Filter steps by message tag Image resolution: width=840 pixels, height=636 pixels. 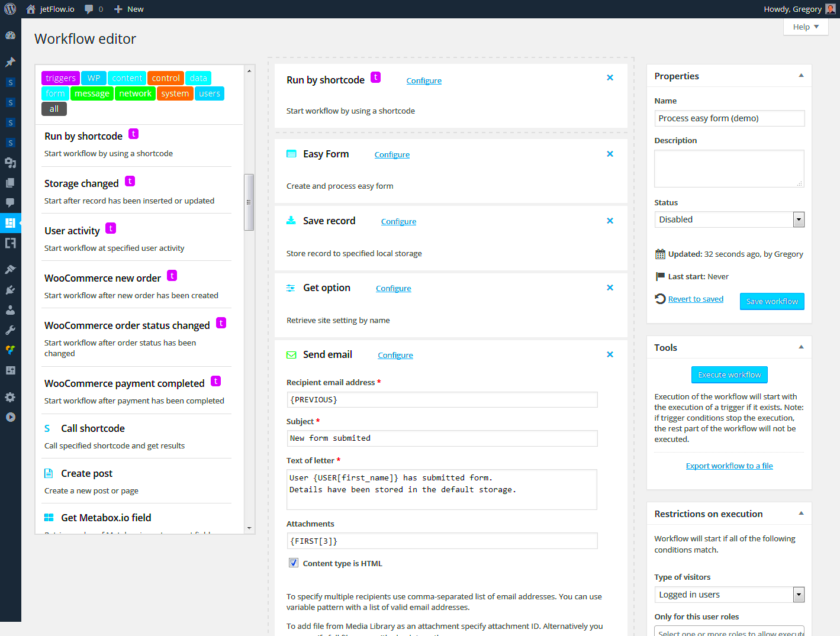pos(92,93)
